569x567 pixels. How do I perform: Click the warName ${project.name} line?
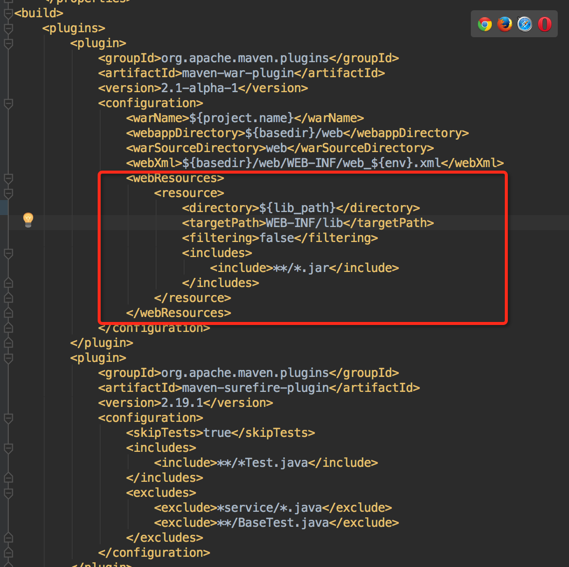click(x=245, y=118)
